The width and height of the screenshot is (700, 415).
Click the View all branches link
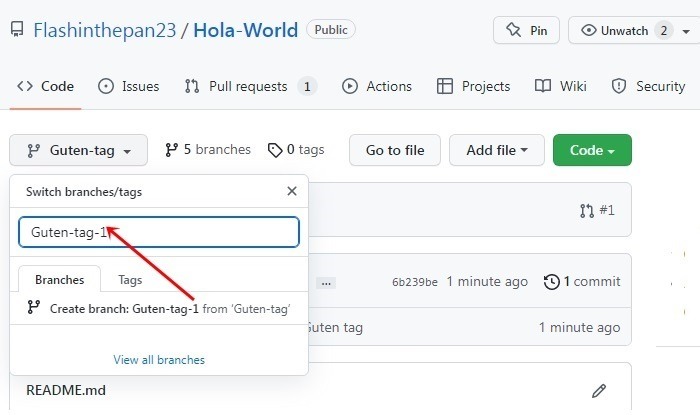(x=159, y=360)
